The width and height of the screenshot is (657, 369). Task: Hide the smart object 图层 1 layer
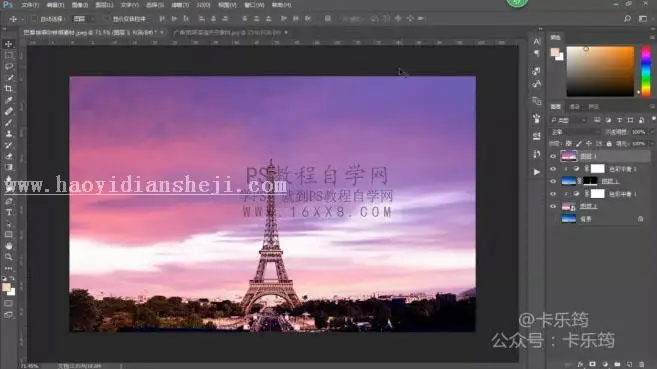(x=553, y=206)
